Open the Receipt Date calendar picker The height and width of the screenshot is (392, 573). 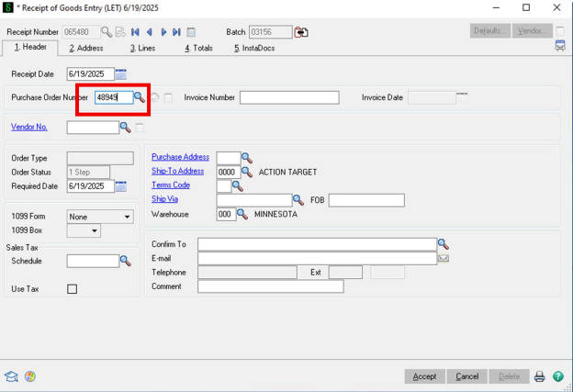click(121, 73)
